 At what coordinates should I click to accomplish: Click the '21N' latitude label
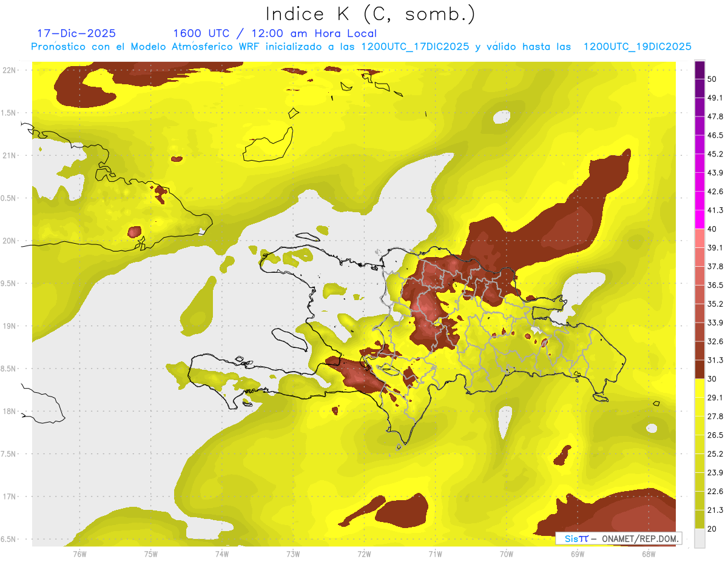click(x=10, y=155)
